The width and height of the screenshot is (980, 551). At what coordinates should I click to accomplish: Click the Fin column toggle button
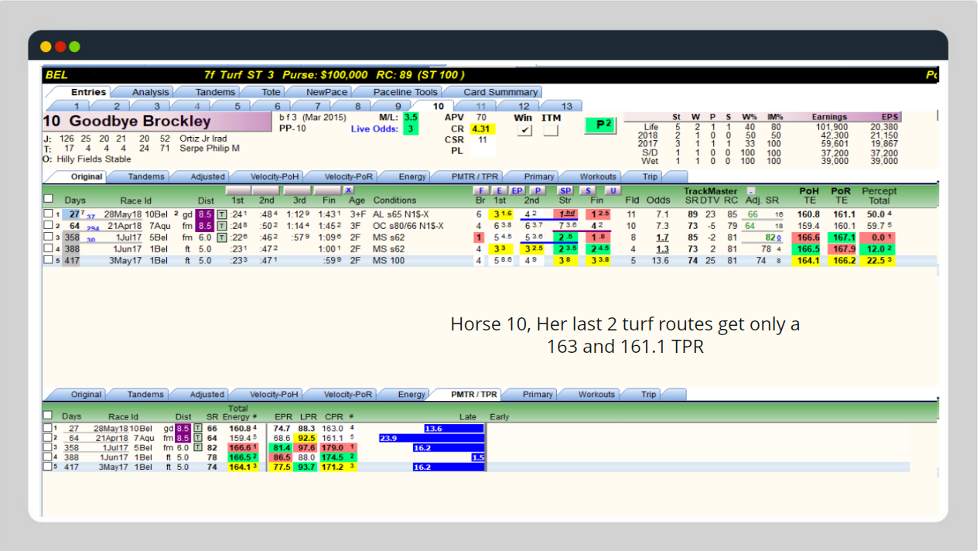pyautogui.click(x=328, y=190)
